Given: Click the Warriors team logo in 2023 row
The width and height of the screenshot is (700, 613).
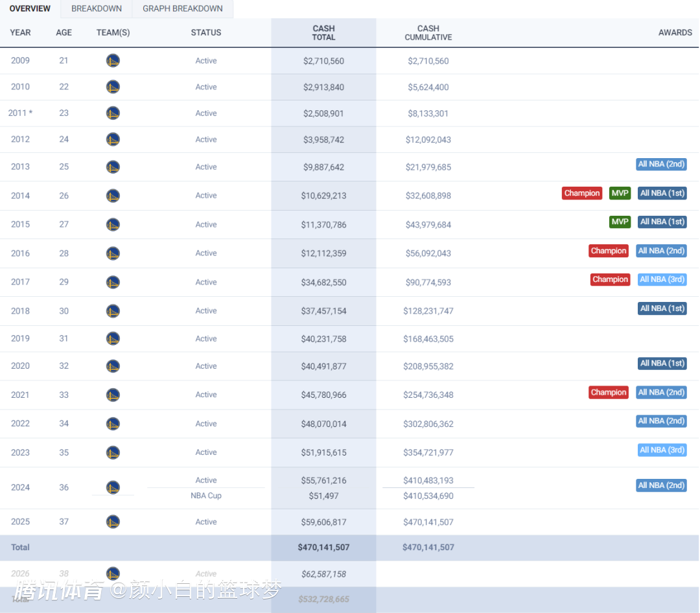Looking at the screenshot, I should coord(113,452).
